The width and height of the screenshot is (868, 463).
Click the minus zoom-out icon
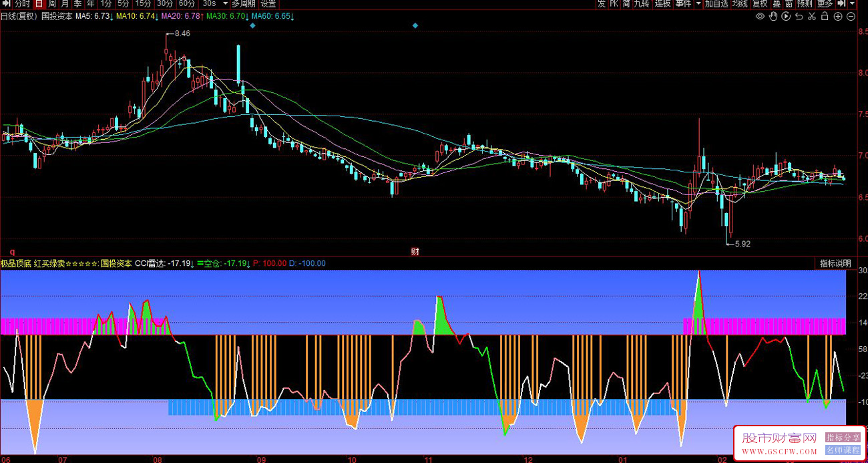[x=849, y=16]
